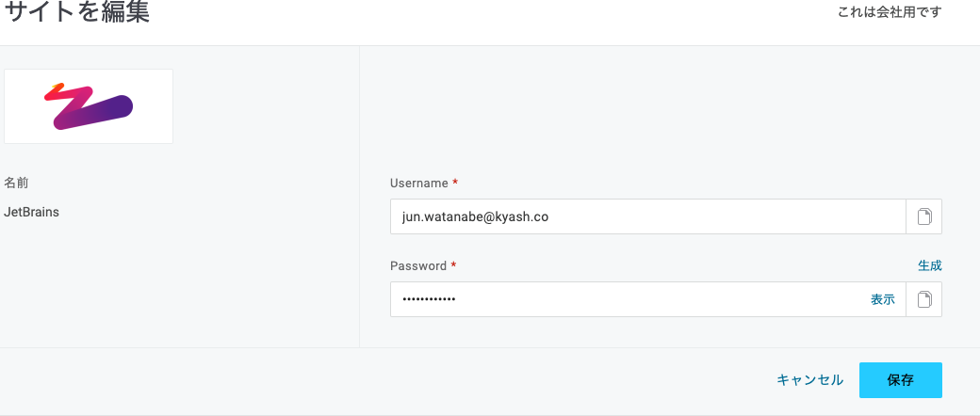980x416 pixels.
Task: Select the JetBrains site name text
Action: [x=31, y=212]
